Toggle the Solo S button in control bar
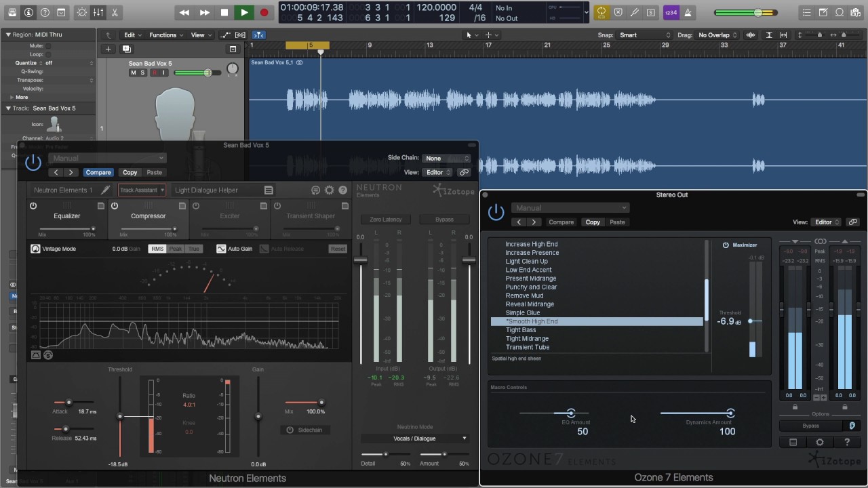The height and width of the screenshot is (488, 868). tap(650, 12)
